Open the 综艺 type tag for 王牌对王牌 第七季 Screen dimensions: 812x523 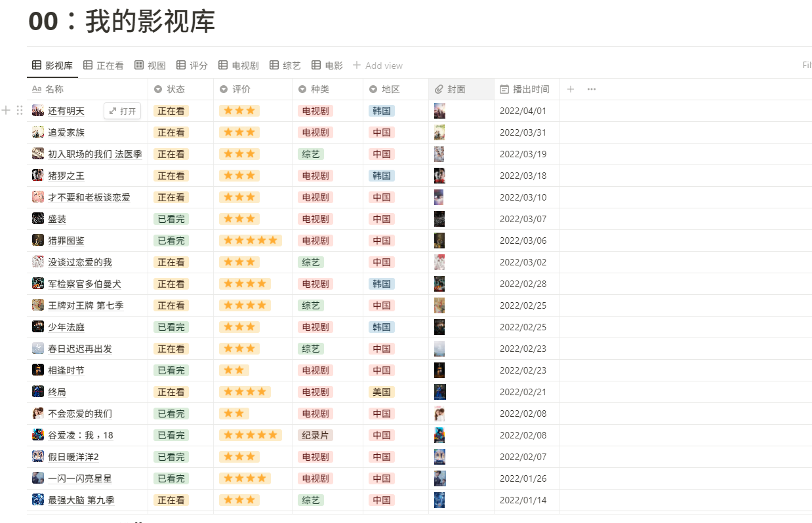pyautogui.click(x=311, y=305)
